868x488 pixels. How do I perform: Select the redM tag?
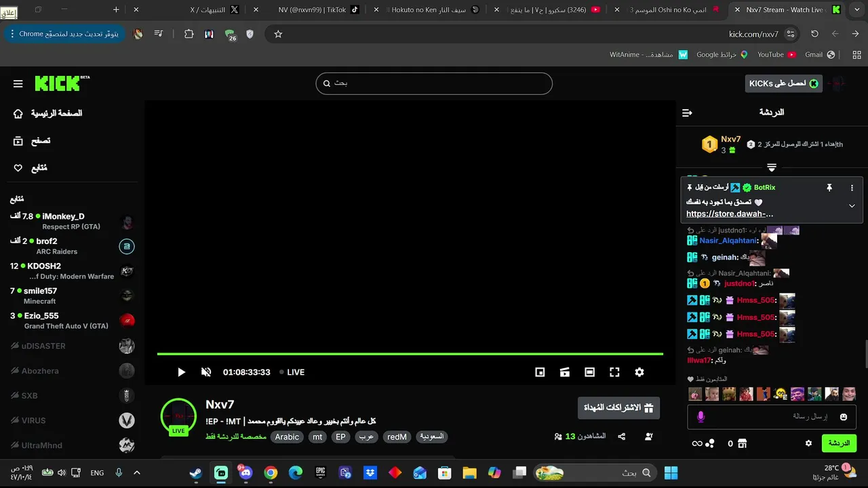(397, 437)
